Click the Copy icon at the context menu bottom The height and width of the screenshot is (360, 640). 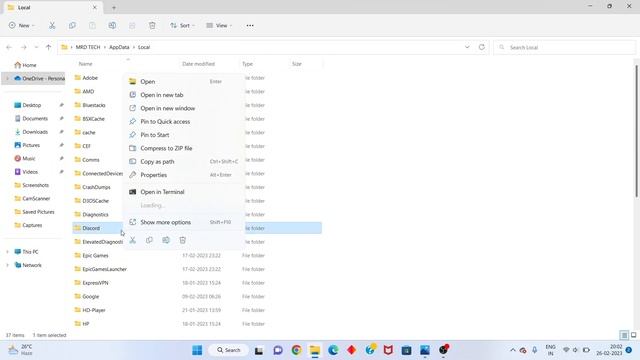pos(149,240)
